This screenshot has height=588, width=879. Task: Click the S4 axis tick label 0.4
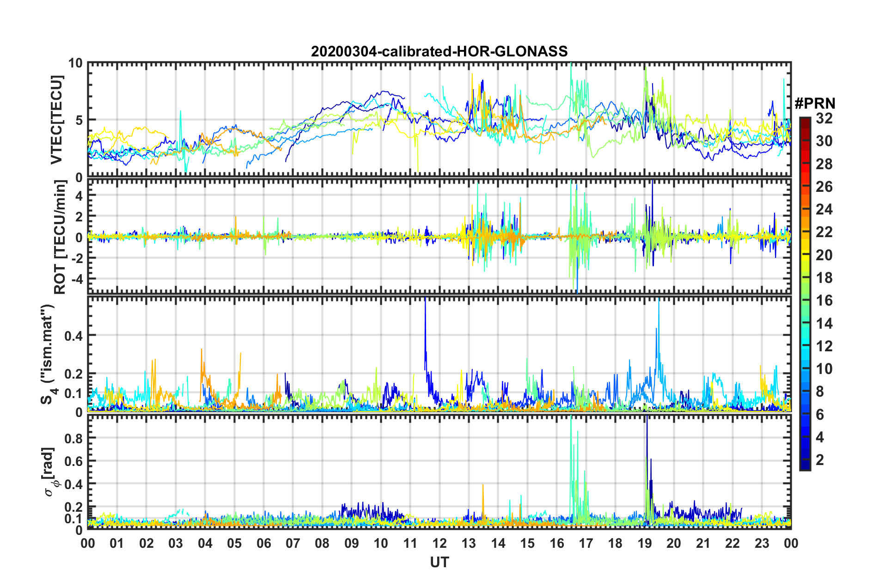tap(73, 336)
